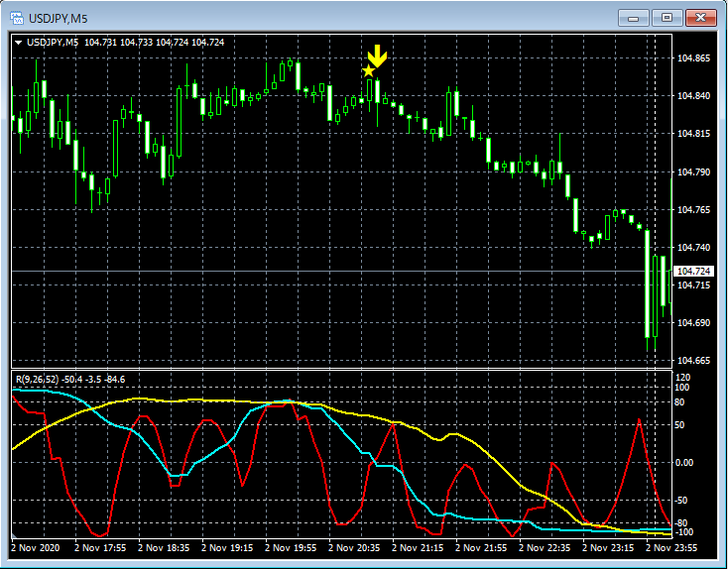Click the 2 Nov 2020 date label

coord(36,546)
